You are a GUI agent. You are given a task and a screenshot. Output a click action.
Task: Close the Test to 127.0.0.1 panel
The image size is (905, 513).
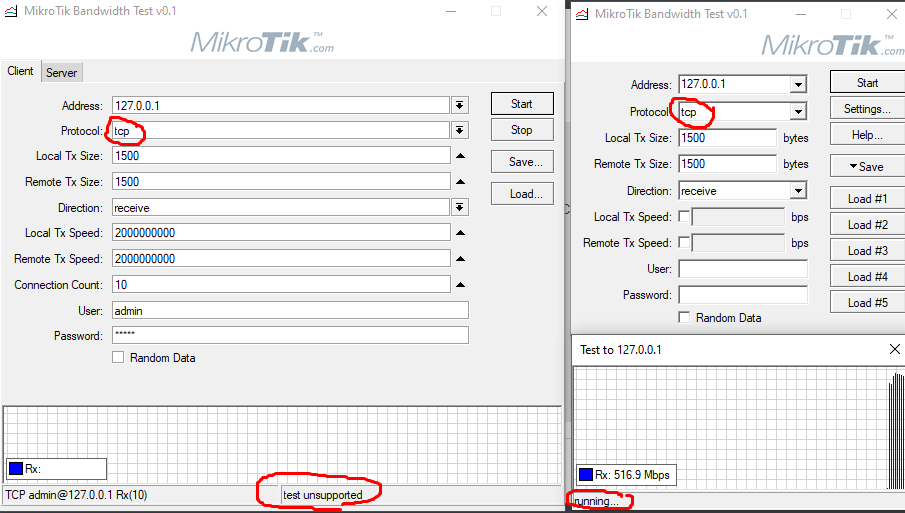pyautogui.click(x=895, y=349)
